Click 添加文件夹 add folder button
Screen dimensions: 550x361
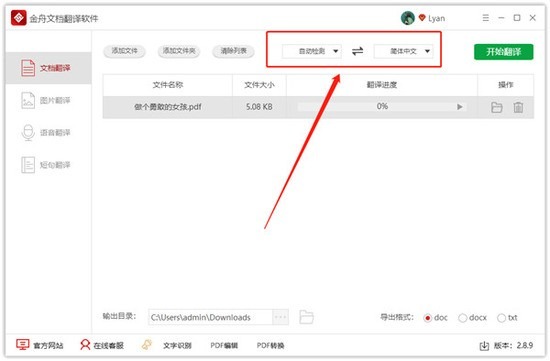click(x=179, y=51)
